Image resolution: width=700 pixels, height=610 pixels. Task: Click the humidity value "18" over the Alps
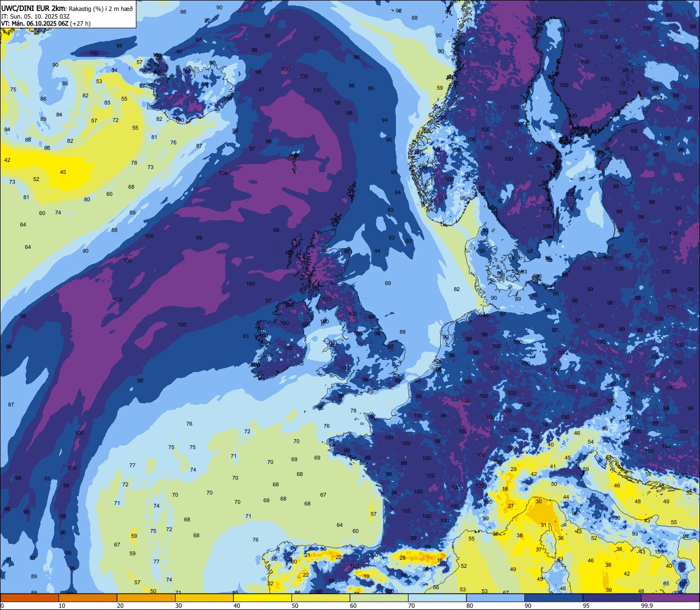(505, 489)
